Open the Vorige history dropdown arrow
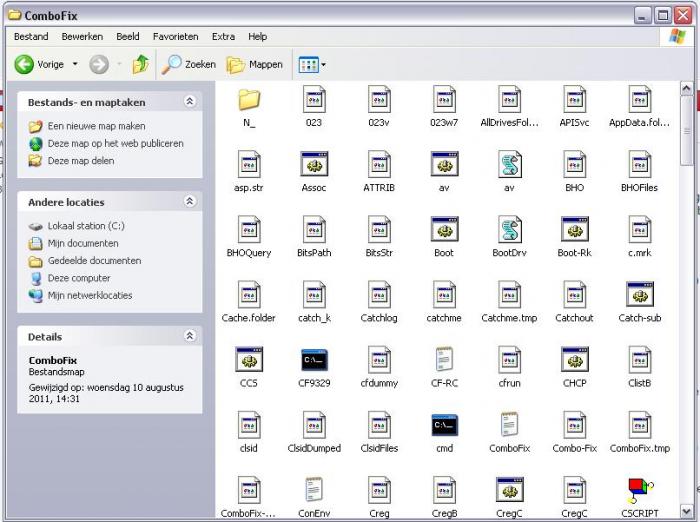 coord(75,64)
